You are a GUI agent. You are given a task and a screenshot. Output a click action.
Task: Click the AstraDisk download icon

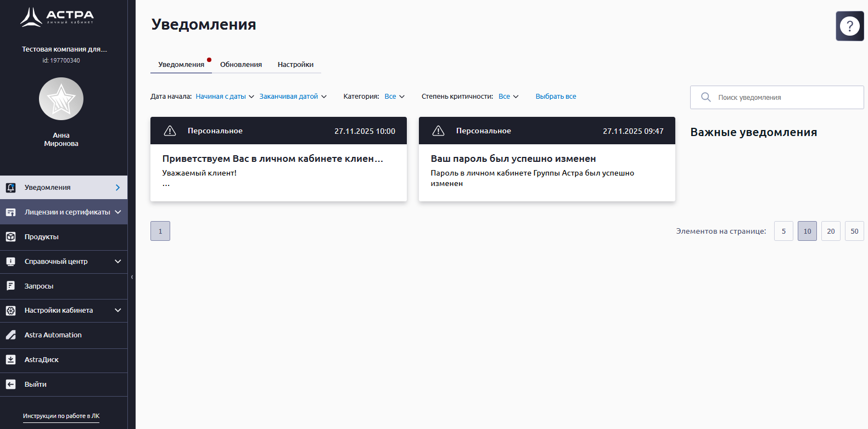[10, 360]
